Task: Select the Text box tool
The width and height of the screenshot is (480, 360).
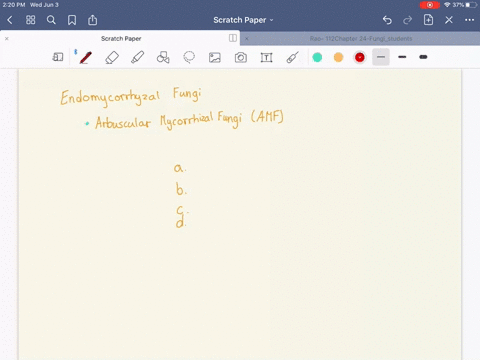Action: tap(266, 58)
